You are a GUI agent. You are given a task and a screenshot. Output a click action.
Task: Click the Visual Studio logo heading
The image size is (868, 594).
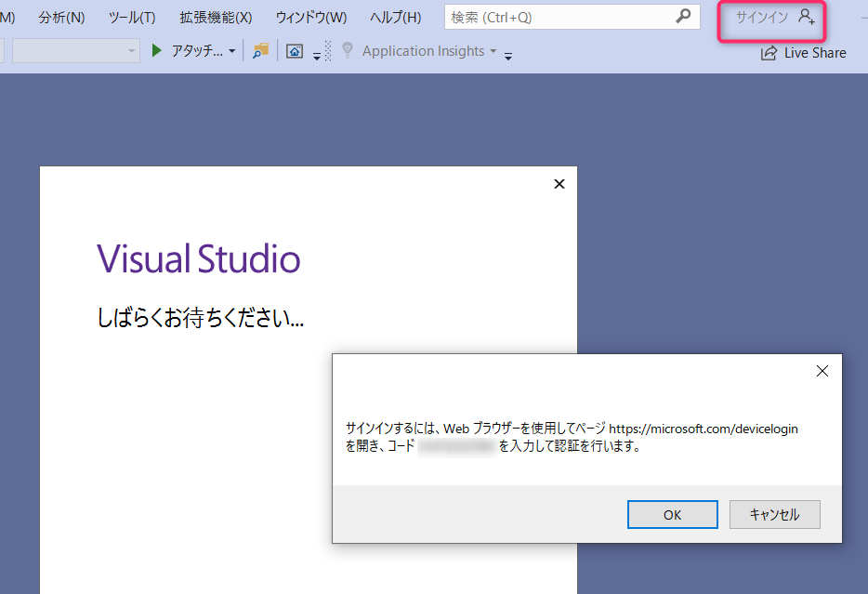198,258
